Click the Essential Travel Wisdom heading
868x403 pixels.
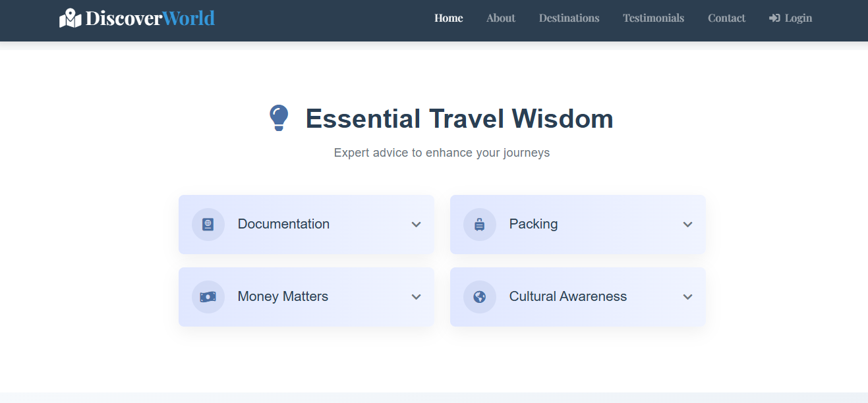459,119
